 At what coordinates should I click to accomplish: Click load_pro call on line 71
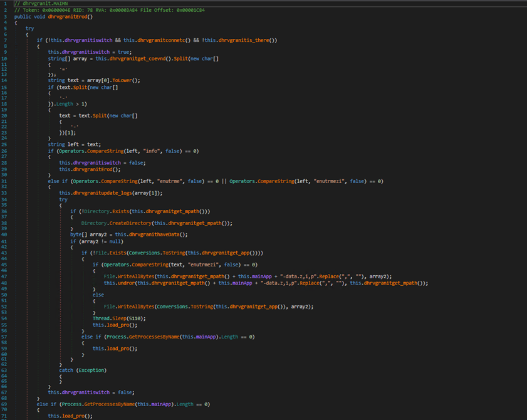[x=75, y=416]
